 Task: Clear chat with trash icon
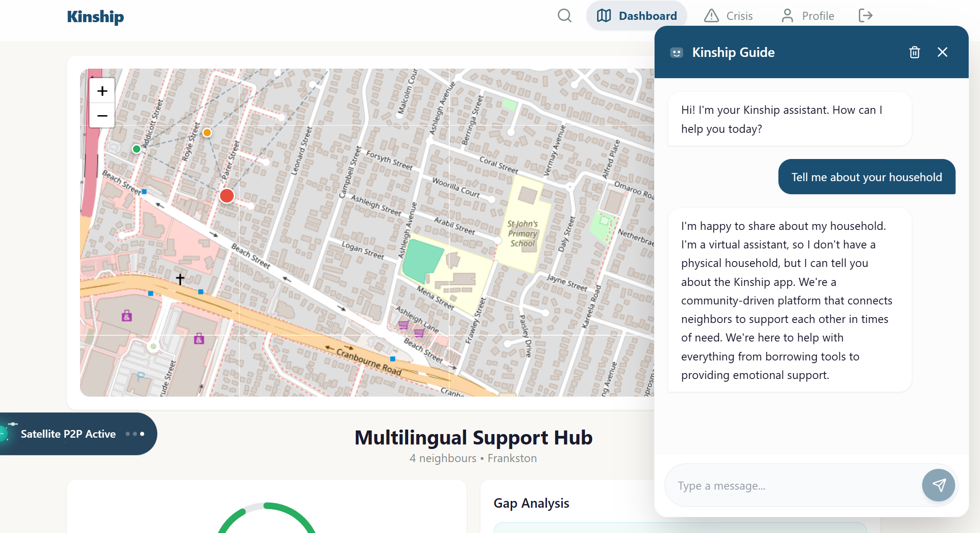click(x=914, y=52)
